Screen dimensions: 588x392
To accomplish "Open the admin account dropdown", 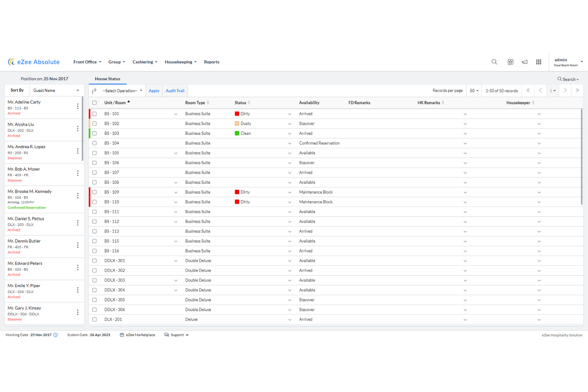I will coord(569,62).
